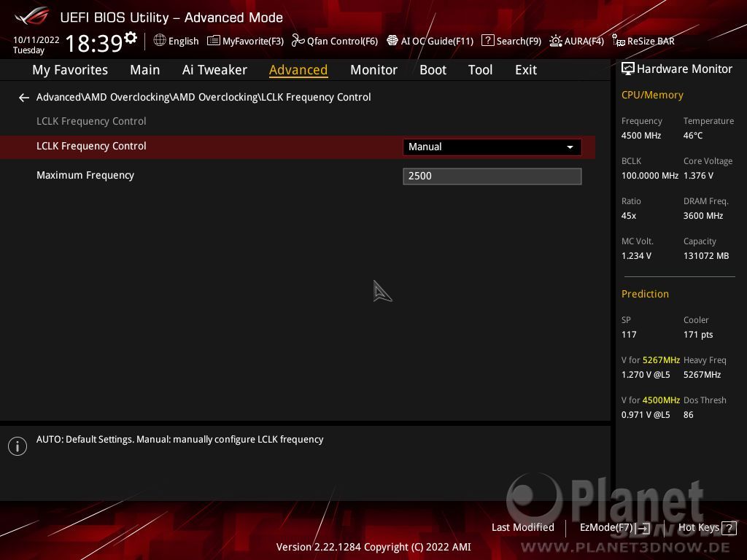747x560 pixels.
Task: Click the 10/11/2022 date text
Action: point(36,40)
